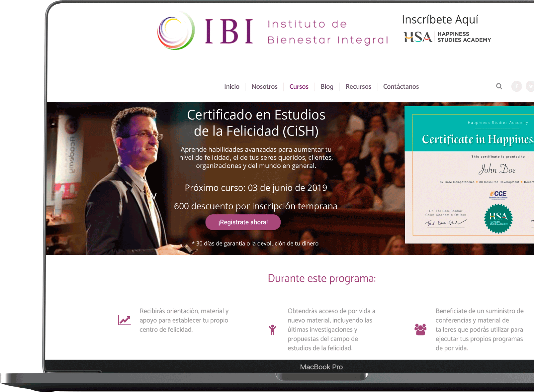534x392 pixels.
Task: Open the Nosotros menu item
Action: [264, 87]
